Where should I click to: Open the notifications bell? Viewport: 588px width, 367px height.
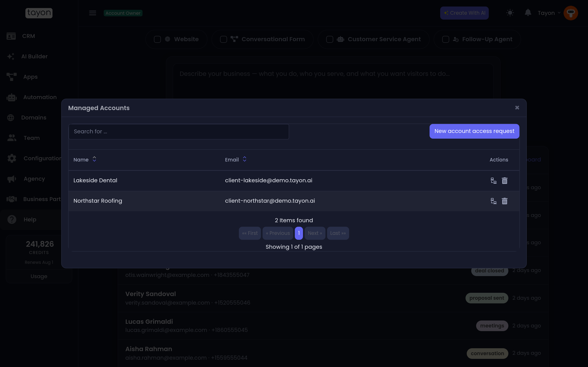(x=528, y=13)
